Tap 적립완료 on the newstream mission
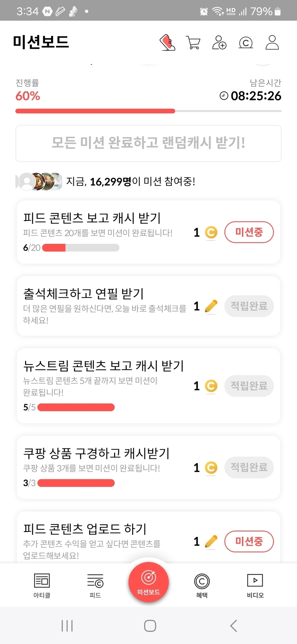Viewport: 297px width, 644px height. pyautogui.click(x=249, y=386)
